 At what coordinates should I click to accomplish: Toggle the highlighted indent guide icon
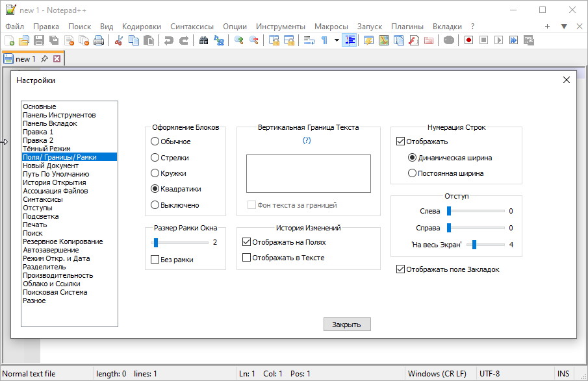(350, 40)
